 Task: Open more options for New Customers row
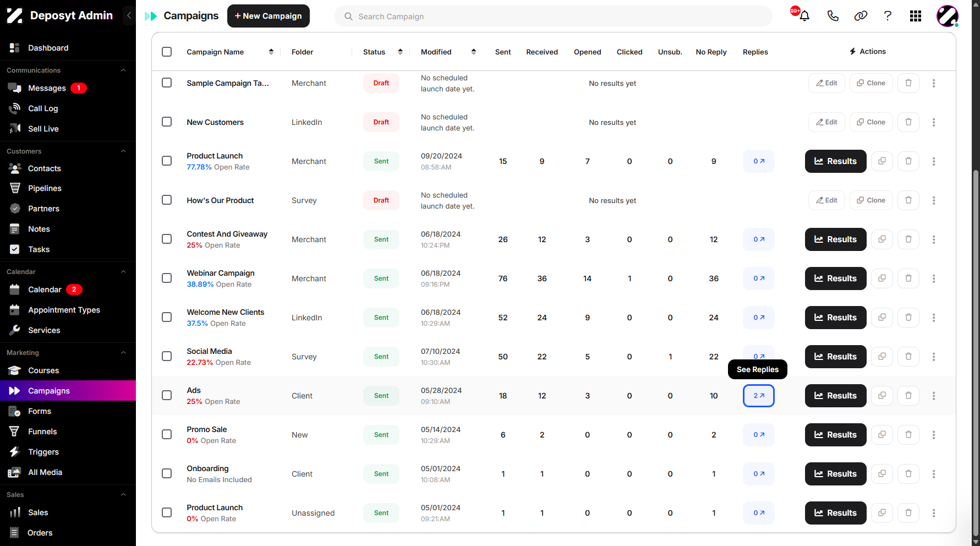click(x=934, y=122)
